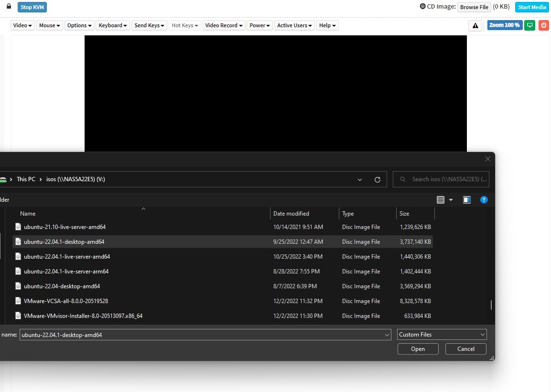Open the Video menu
This screenshot has height=392, width=551.
pyautogui.click(x=22, y=25)
